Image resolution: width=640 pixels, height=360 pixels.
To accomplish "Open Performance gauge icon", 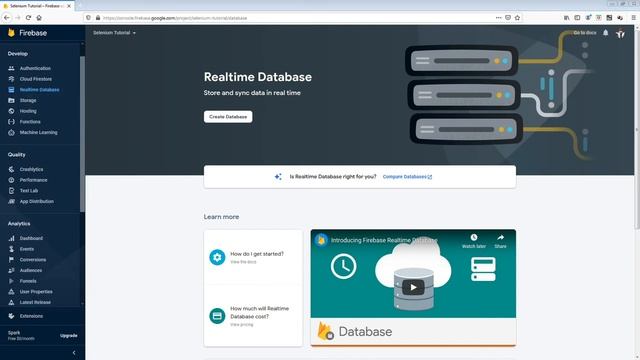I will coord(11,180).
